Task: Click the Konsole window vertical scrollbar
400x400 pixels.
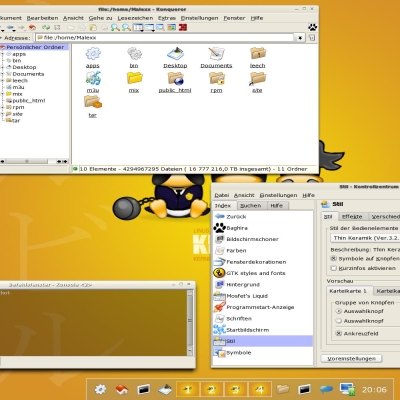Action: tap(190, 323)
